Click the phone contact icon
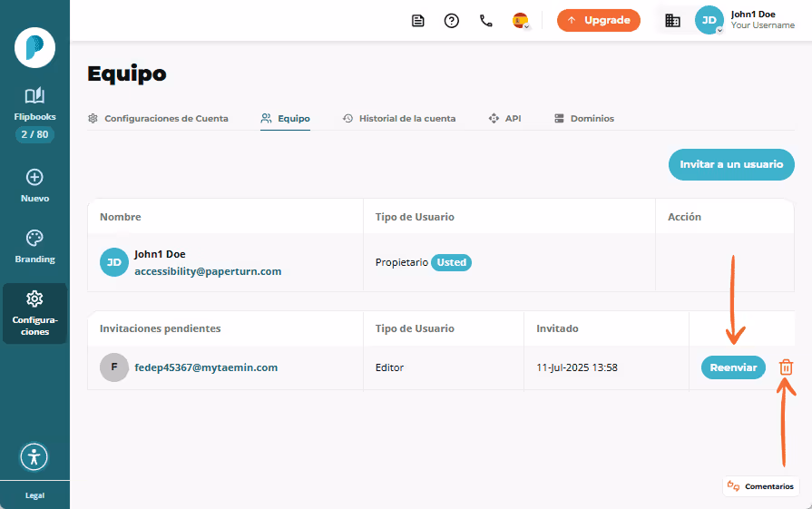 click(485, 21)
